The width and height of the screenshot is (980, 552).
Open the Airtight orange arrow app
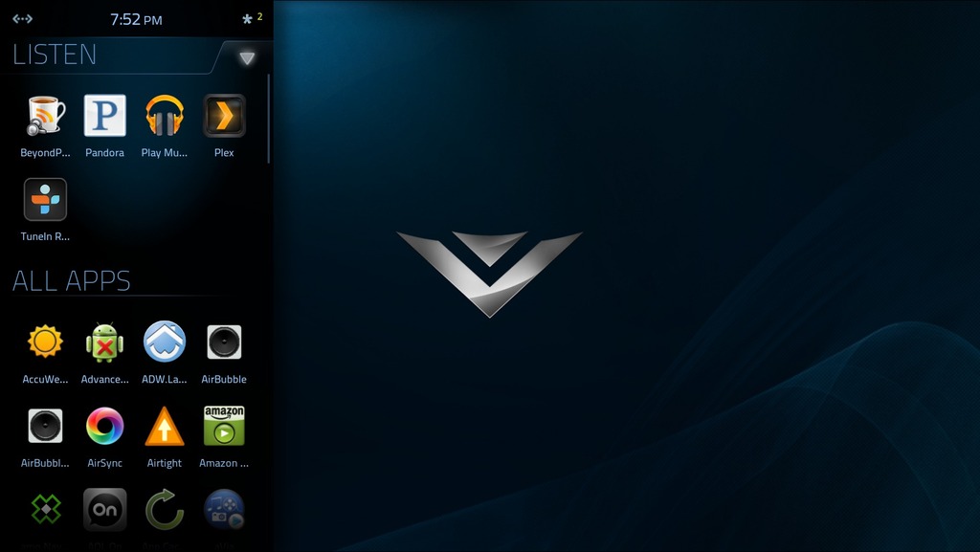[x=165, y=426]
